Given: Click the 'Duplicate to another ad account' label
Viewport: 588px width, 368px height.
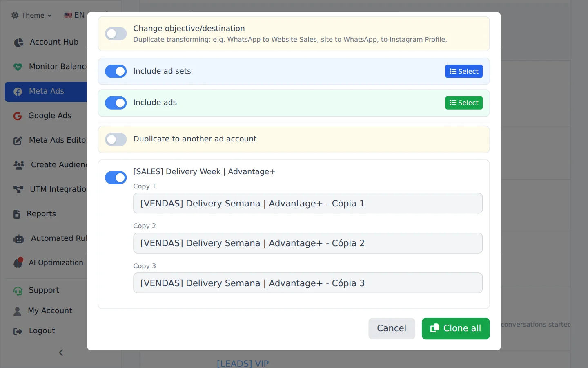Looking at the screenshot, I should [195, 139].
